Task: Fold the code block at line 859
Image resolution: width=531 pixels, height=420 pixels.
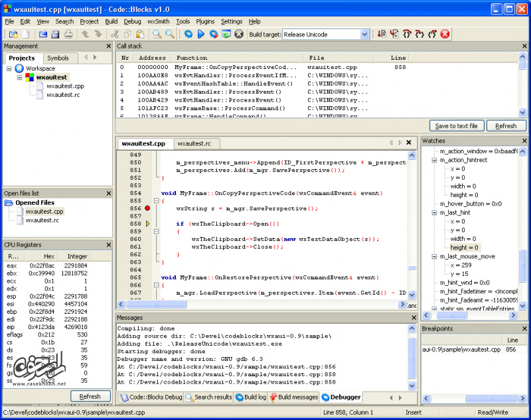Action: tap(157, 232)
